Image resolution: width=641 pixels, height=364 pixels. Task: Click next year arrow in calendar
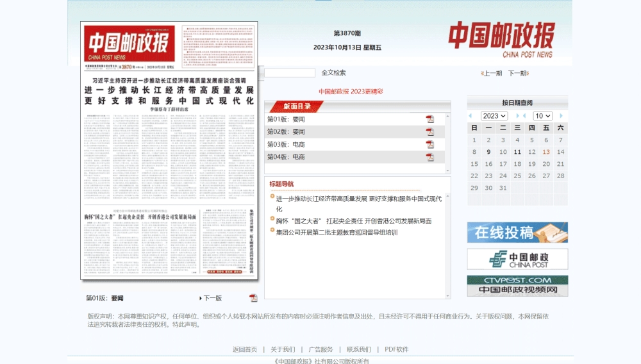(x=517, y=116)
